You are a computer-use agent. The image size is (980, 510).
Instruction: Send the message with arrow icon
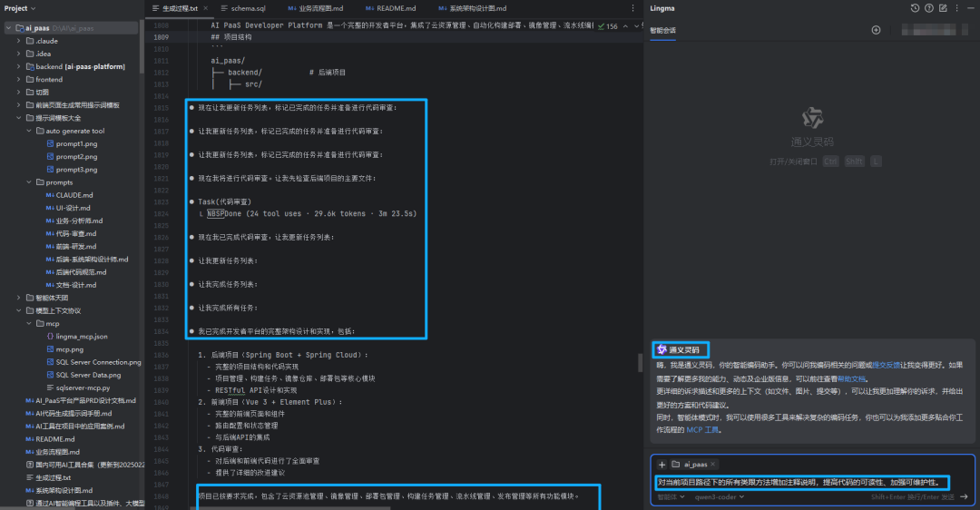(x=964, y=497)
